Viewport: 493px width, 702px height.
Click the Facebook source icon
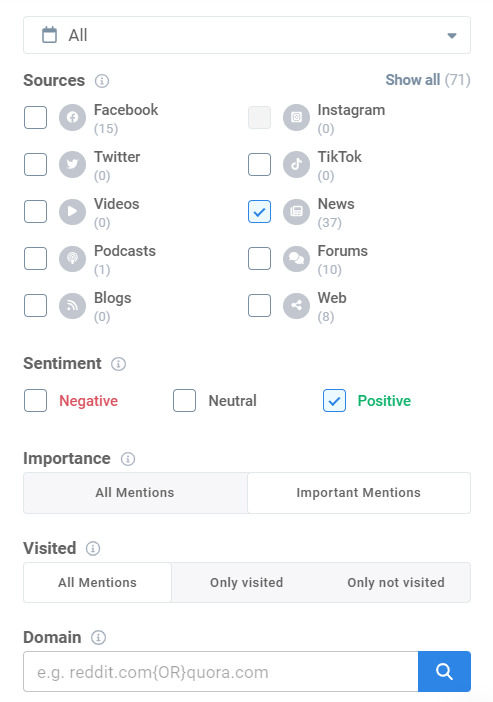tap(73, 117)
